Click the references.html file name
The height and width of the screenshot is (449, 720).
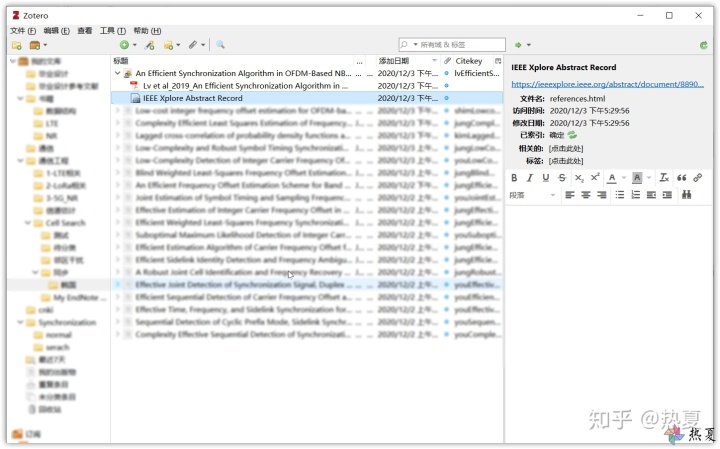(577, 98)
